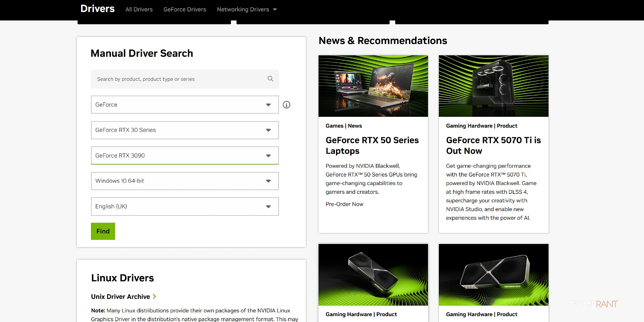Open the GeForce RTX 50 Series Laptops headline
644x322 pixels.
click(372, 145)
